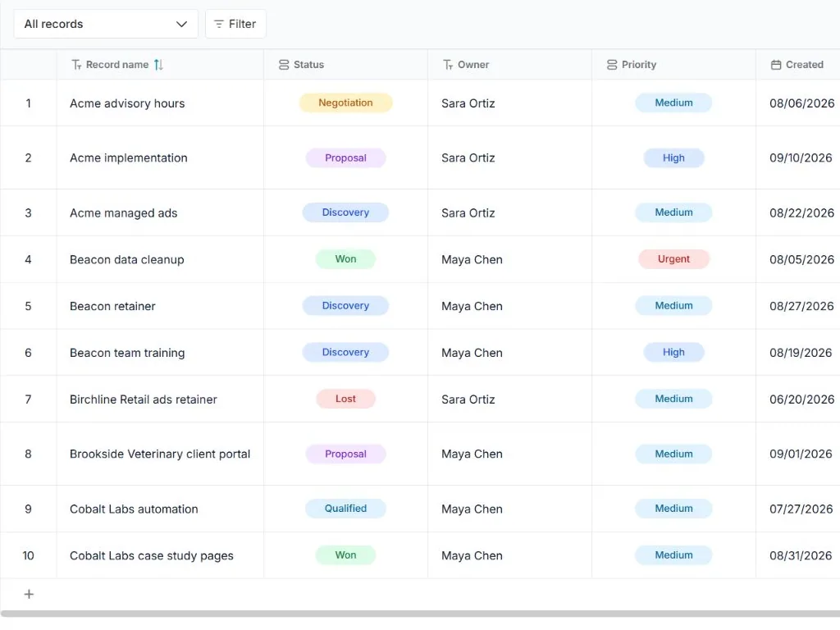Open the Proposal status of Brookside Veterinary client portal
This screenshot has width=840, height=630.
coord(345,454)
